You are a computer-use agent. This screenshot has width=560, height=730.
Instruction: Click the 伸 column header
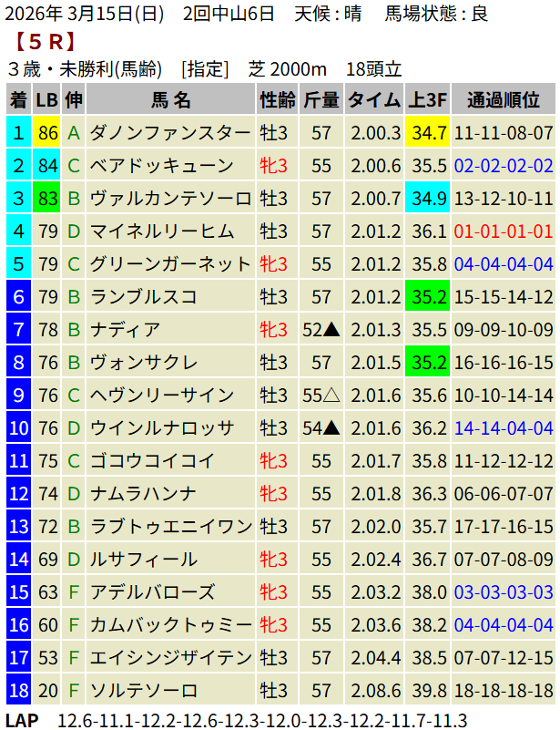point(75,100)
